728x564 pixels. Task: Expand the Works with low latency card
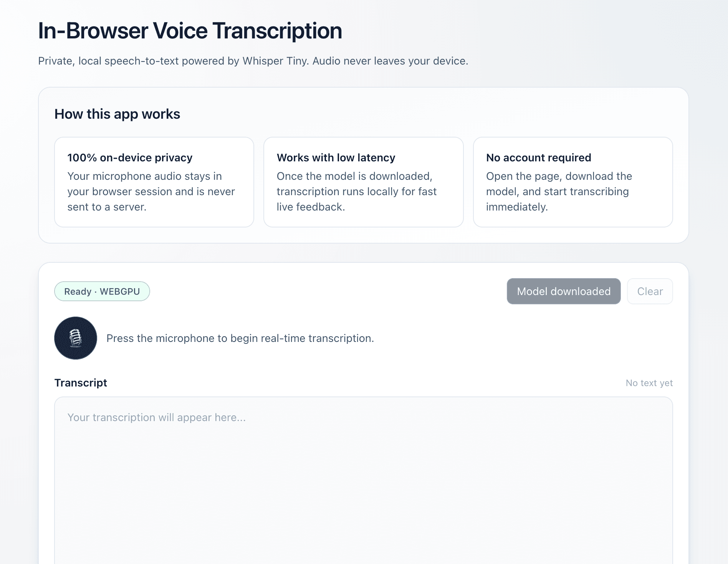pyautogui.click(x=363, y=182)
